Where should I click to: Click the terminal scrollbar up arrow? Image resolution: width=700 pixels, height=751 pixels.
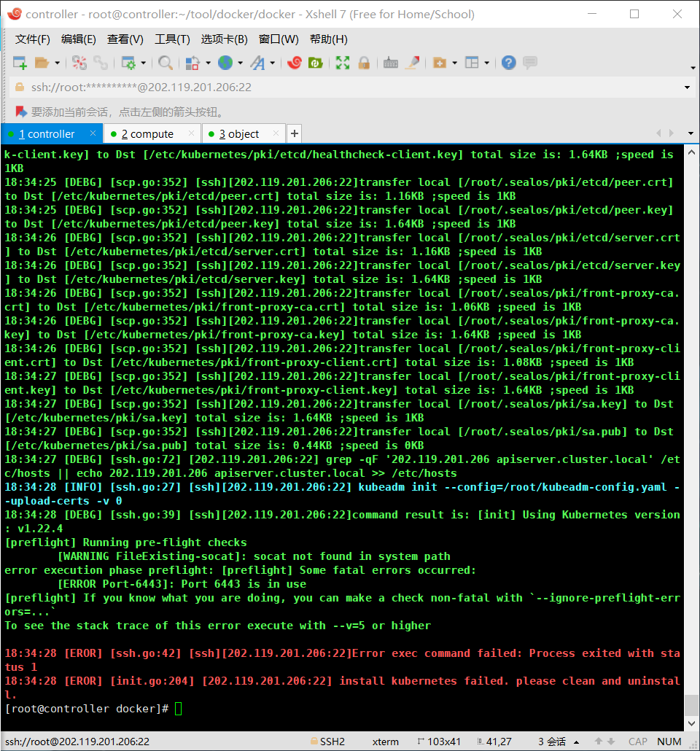(x=691, y=153)
